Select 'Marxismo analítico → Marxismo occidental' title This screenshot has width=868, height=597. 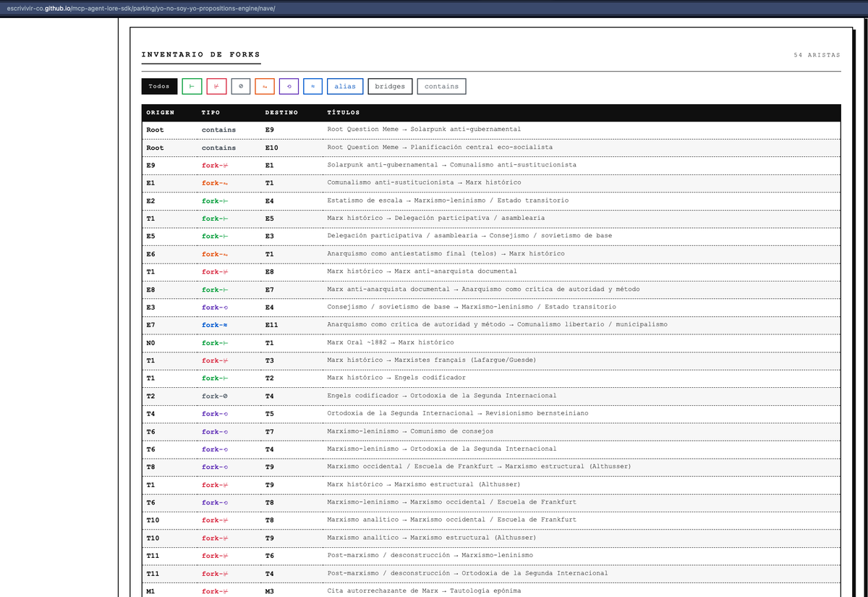pos(451,520)
